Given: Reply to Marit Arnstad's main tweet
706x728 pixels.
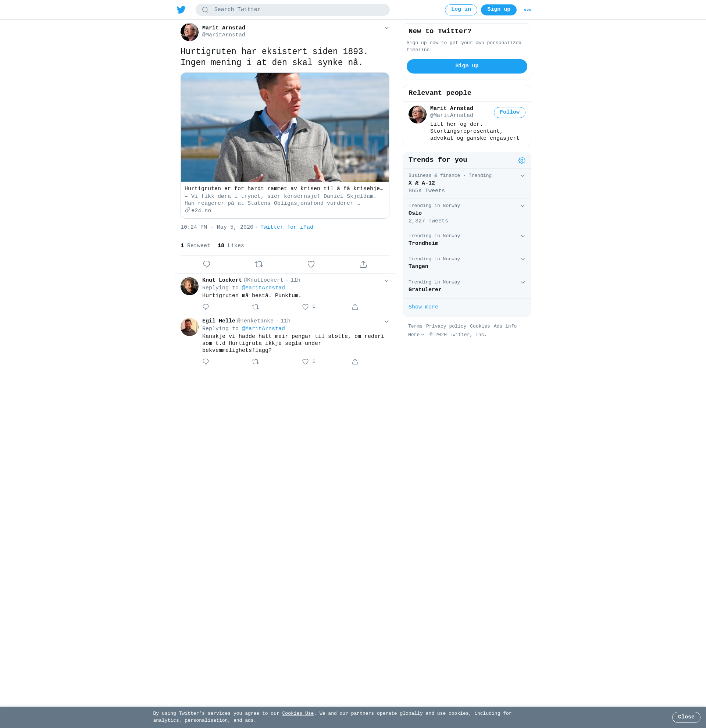Looking at the screenshot, I should tap(207, 264).
